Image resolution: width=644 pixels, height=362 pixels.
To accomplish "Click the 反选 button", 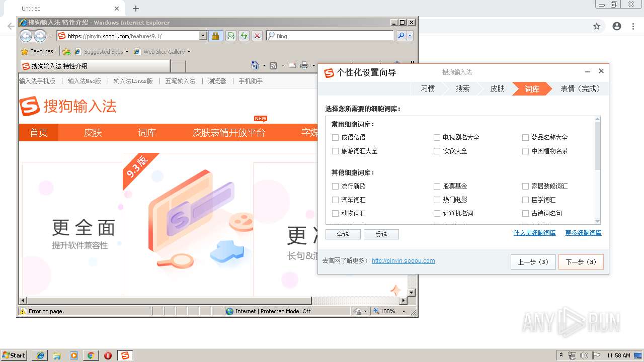I will click(x=381, y=234).
